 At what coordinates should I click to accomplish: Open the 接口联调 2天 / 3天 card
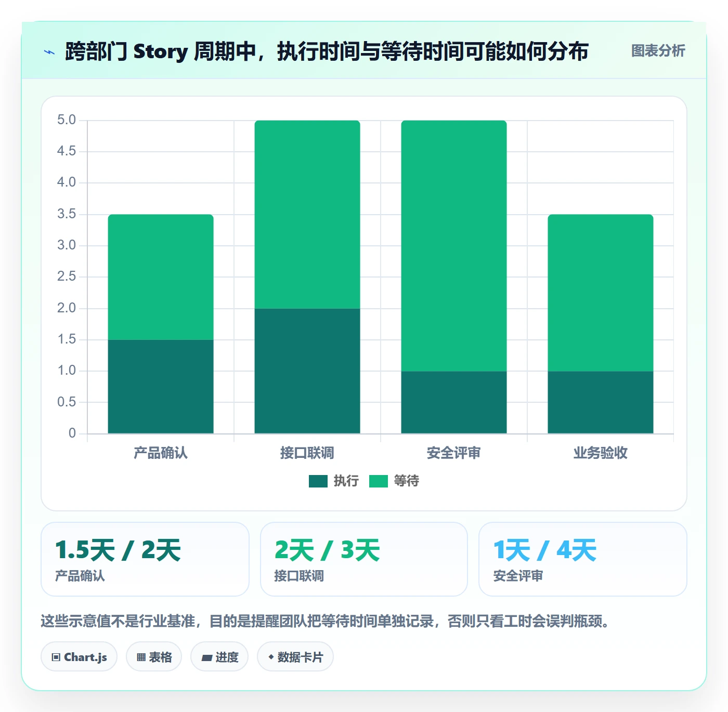tap(364, 559)
